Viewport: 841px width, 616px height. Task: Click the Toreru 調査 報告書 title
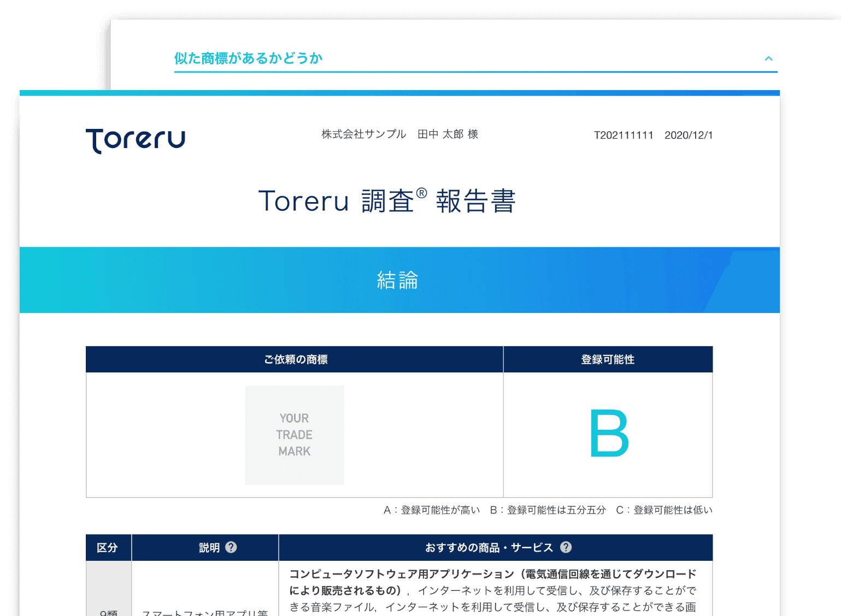pyautogui.click(x=387, y=202)
